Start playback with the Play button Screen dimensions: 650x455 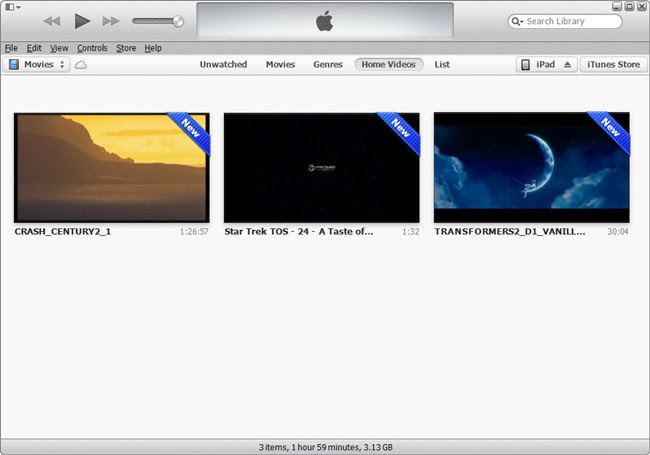(82, 21)
